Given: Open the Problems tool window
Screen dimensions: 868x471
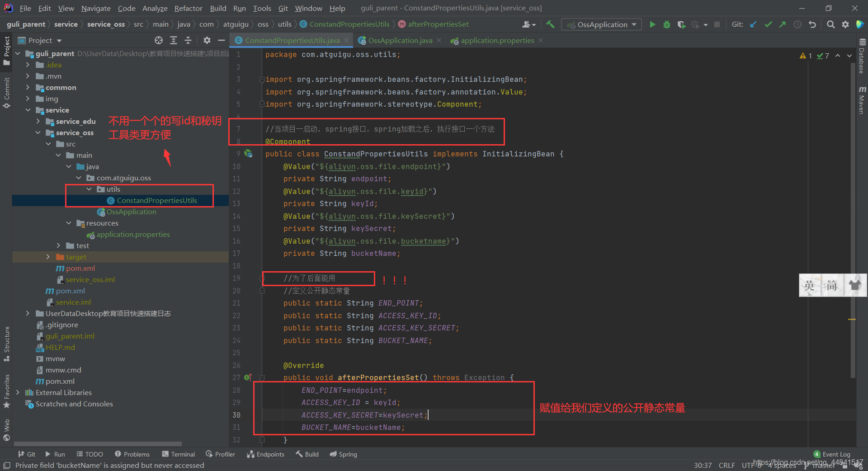Looking at the screenshot, I should coord(132,454).
